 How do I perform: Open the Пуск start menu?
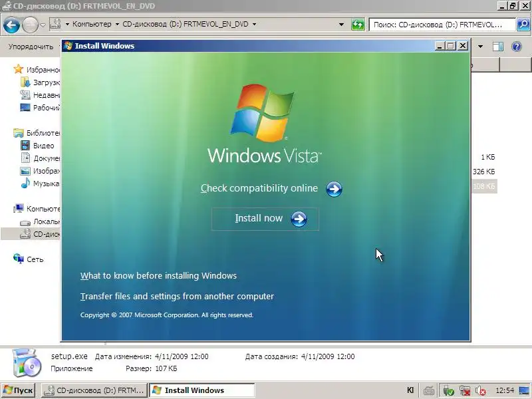coord(18,390)
